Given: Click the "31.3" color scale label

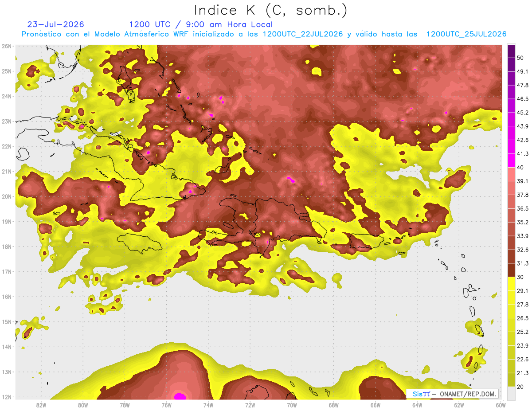Looking at the screenshot, I should tap(523, 263).
